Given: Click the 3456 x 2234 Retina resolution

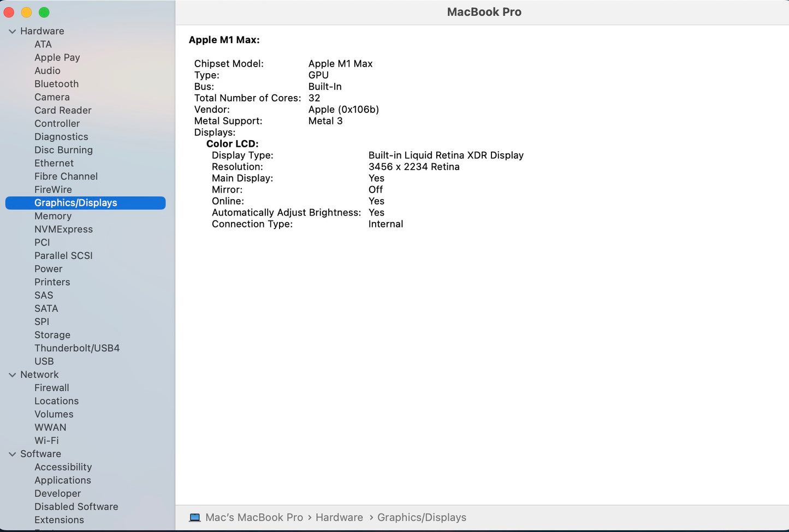Looking at the screenshot, I should pos(414,167).
